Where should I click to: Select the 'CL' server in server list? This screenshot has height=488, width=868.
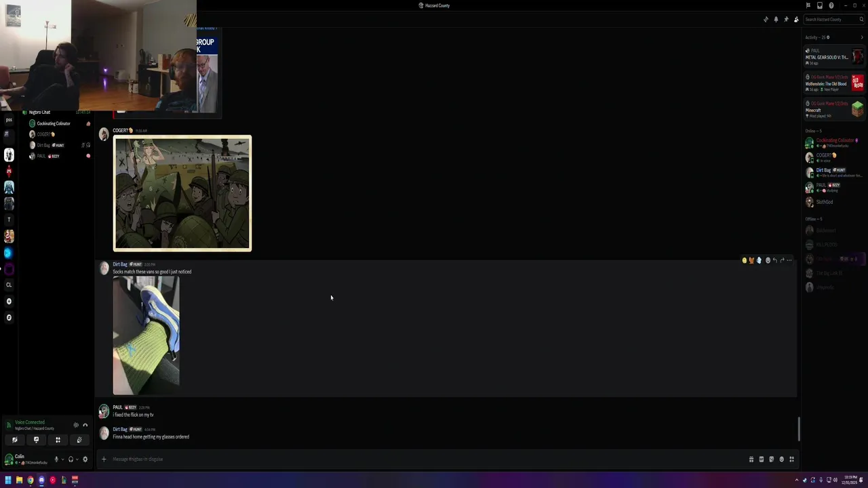(9, 285)
